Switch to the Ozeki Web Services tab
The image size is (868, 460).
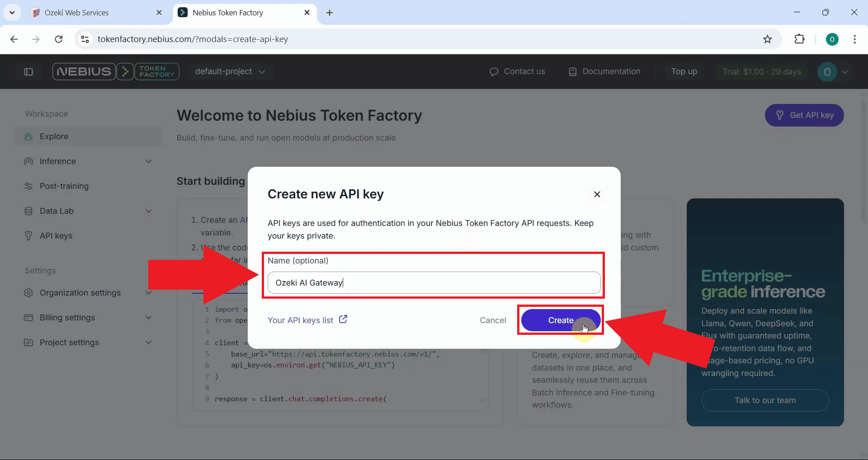(x=76, y=12)
